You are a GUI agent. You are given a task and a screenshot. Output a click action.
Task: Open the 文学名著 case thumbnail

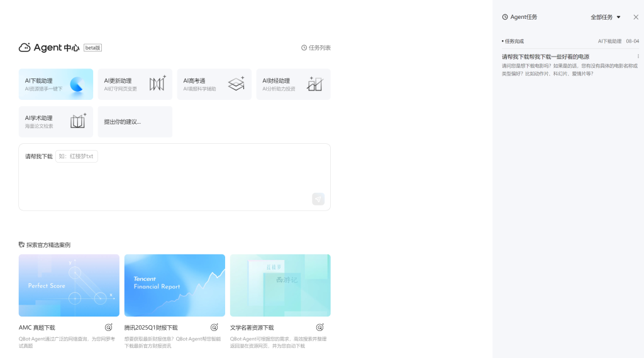pyautogui.click(x=280, y=285)
